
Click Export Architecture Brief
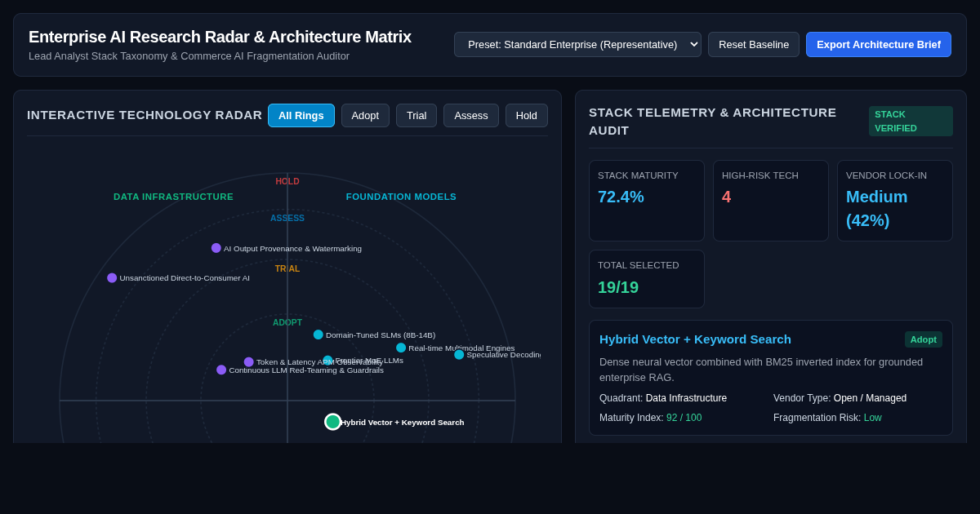(x=879, y=44)
